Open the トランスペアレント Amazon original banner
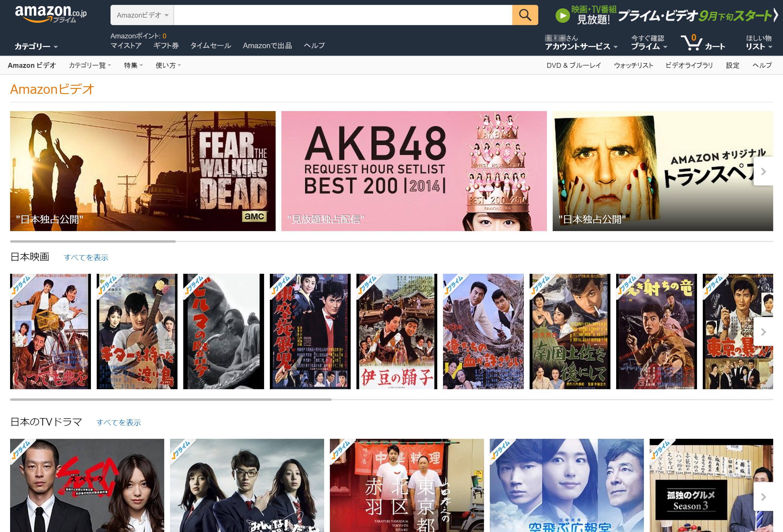This screenshot has width=783, height=532. pos(663,171)
